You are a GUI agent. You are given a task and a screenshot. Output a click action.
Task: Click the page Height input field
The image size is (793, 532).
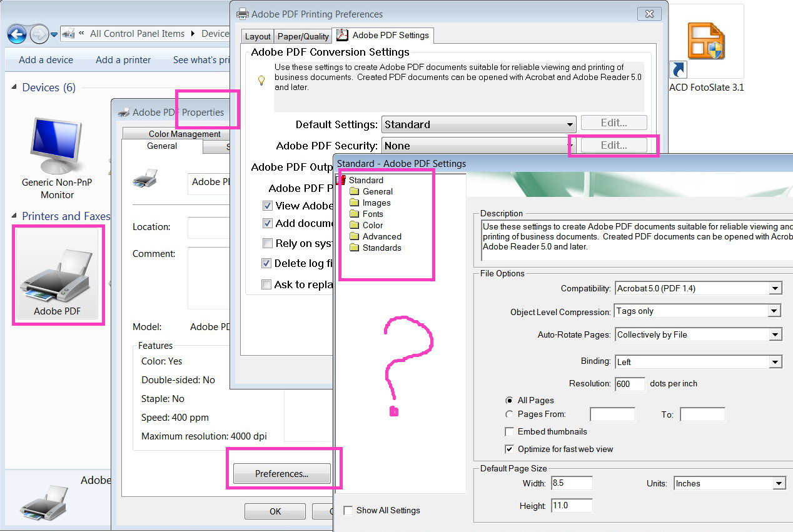(572, 505)
